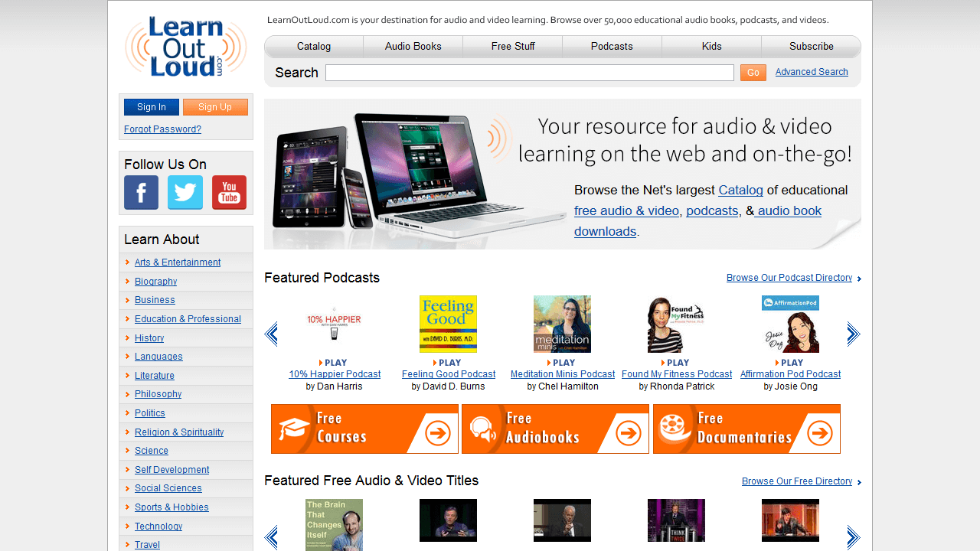Open the Affirmation Pod Podcast title link

(790, 374)
